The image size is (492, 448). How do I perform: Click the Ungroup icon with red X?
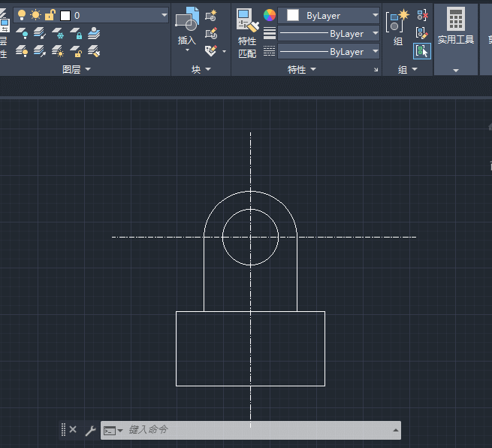coord(422,15)
